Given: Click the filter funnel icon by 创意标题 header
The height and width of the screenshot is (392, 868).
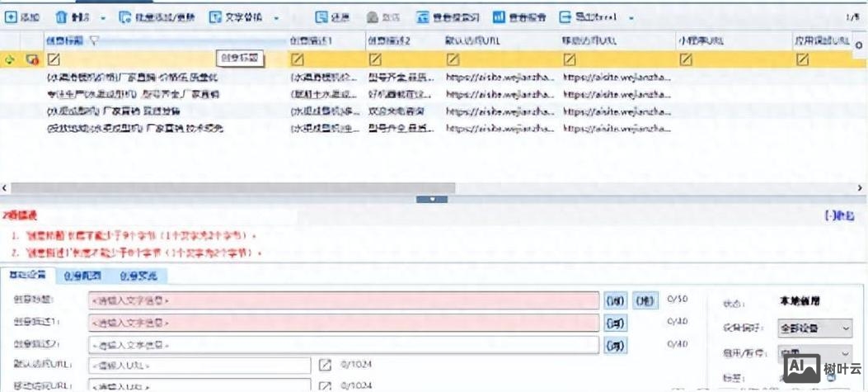Looking at the screenshot, I should pos(93,40).
